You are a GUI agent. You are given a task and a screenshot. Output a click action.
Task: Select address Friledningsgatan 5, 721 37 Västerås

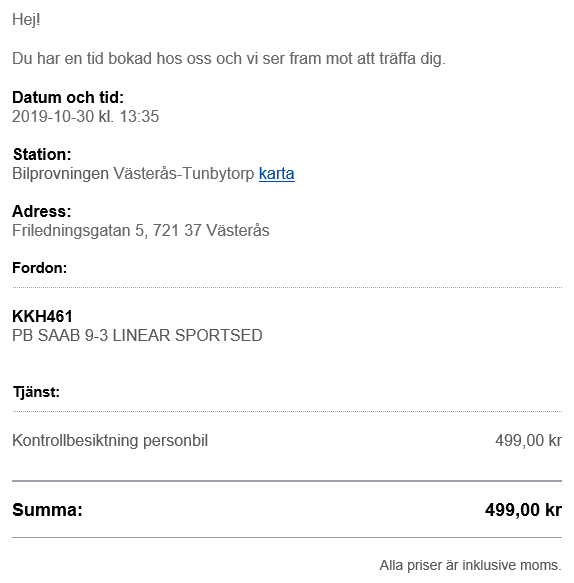[x=141, y=231]
